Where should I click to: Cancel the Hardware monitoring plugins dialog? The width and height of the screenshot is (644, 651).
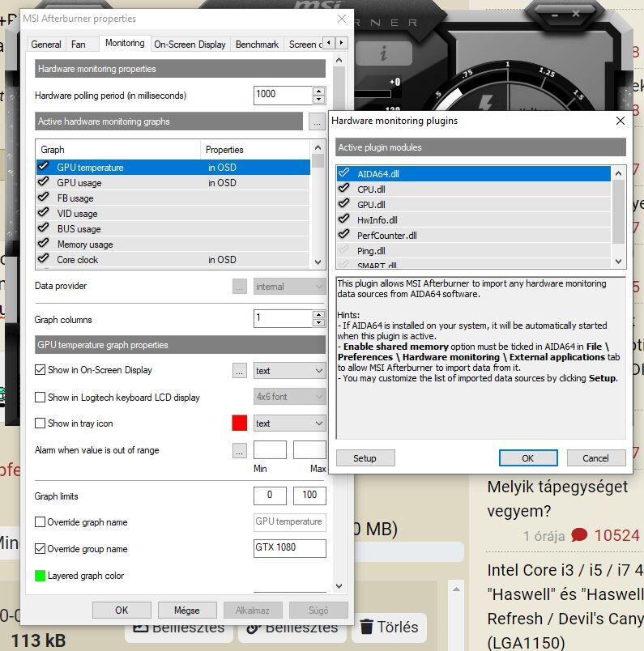pos(596,458)
